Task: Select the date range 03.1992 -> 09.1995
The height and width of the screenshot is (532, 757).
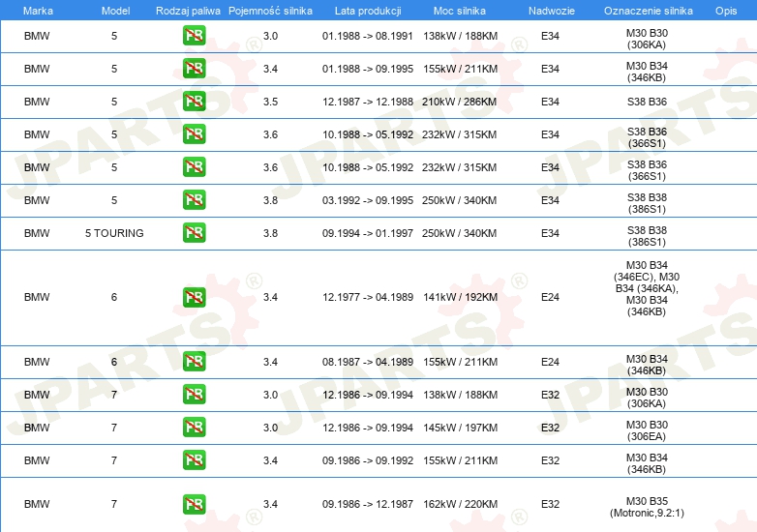Action: coord(368,200)
